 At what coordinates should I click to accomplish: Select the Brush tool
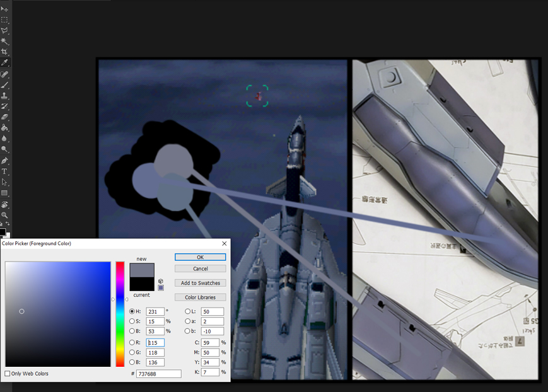tap(4, 85)
